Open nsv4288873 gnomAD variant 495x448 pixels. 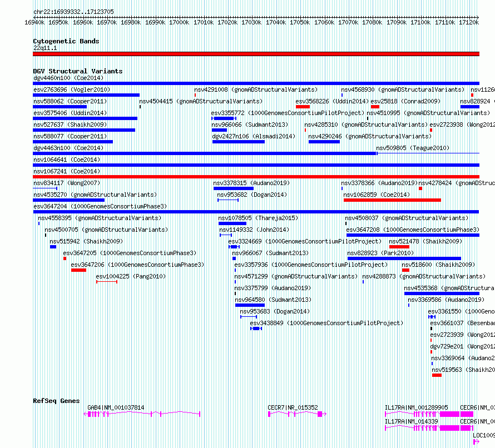point(424,276)
